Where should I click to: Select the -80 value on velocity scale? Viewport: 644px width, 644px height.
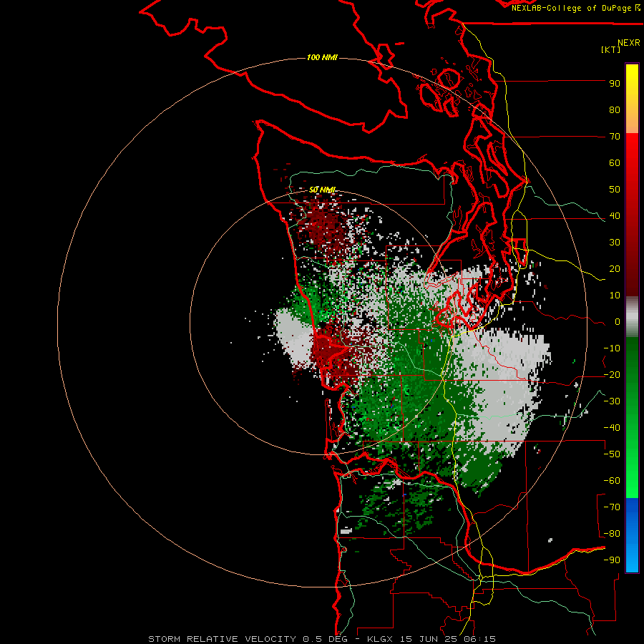pos(612,534)
